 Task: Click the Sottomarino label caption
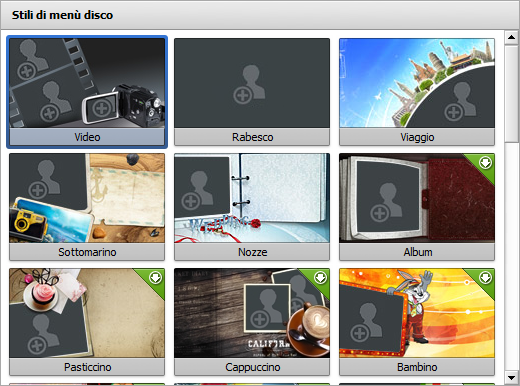[87, 252]
